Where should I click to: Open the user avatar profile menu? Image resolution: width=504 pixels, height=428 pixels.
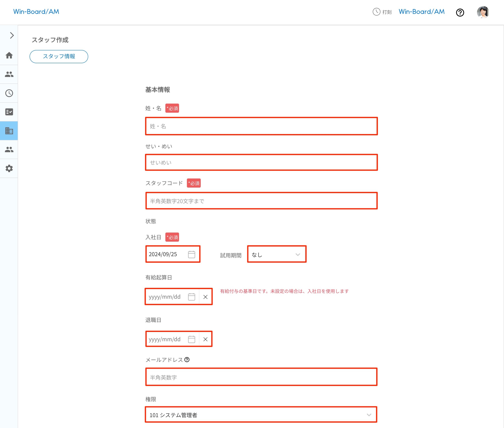coord(483,12)
